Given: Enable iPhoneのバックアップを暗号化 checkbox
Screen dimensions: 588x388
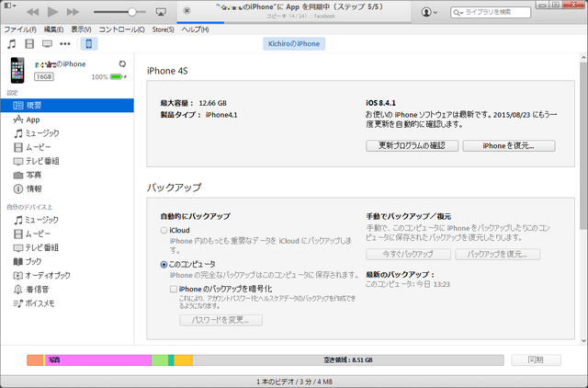Looking at the screenshot, I should click(x=174, y=289).
